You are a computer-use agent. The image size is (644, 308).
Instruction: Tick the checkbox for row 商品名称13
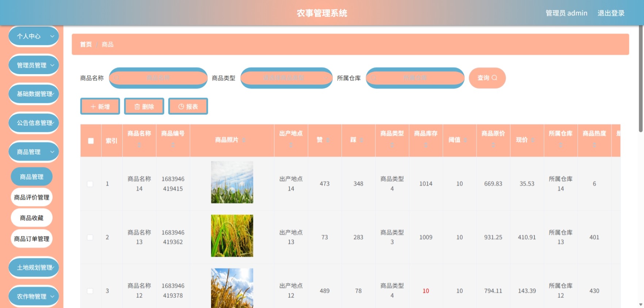pos(90,237)
